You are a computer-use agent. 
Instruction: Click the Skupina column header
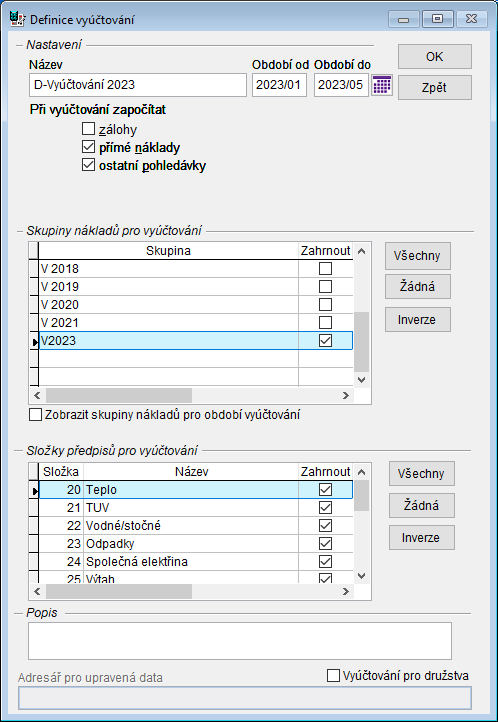[x=168, y=251]
